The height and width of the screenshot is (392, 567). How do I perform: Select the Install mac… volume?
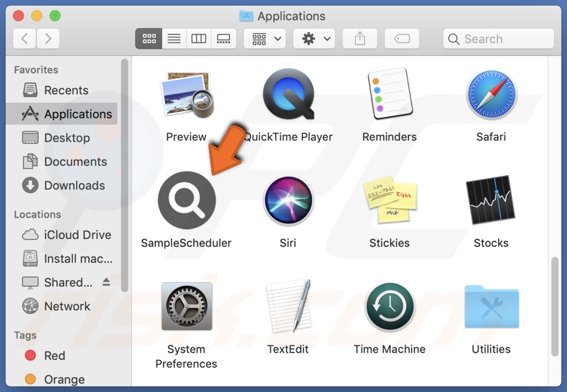coord(62,258)
